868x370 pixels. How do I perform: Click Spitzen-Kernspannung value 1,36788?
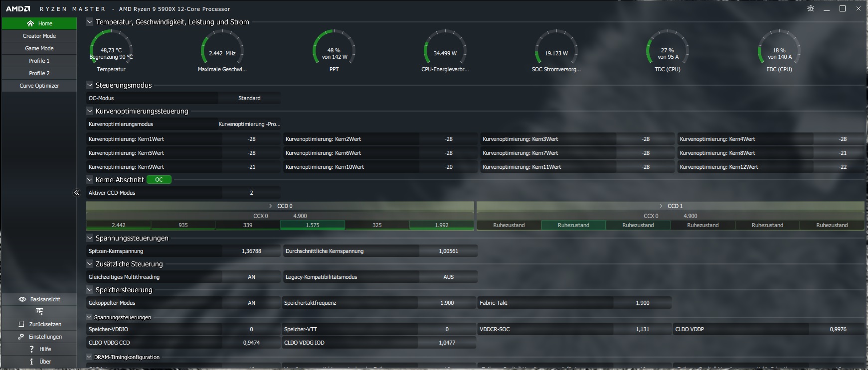point(251,251)
